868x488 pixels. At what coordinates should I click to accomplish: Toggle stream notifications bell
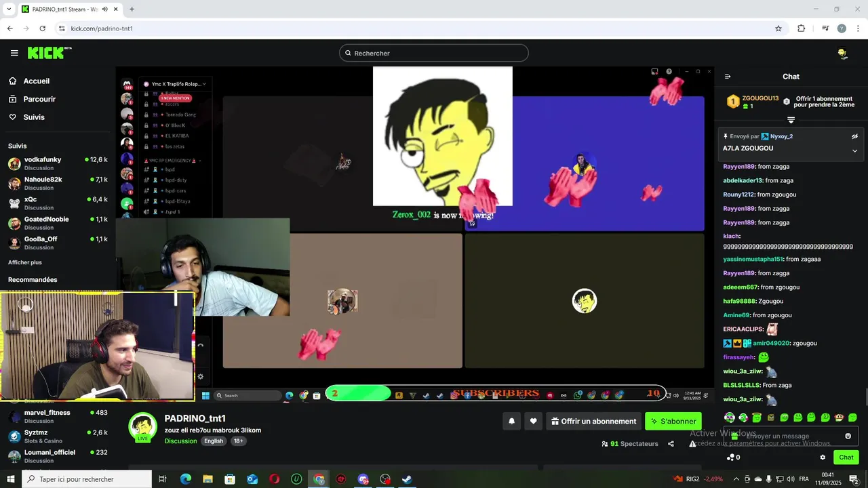[x=512, y=421]
